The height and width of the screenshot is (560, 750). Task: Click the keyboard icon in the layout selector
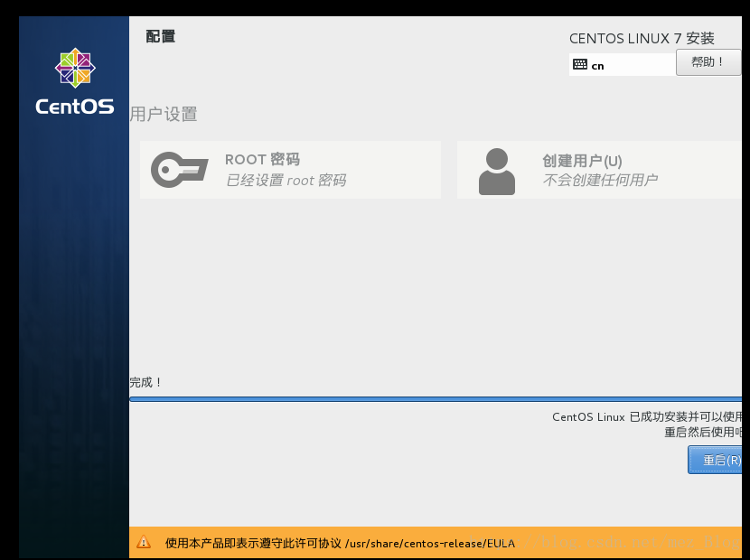pos(578,64)
